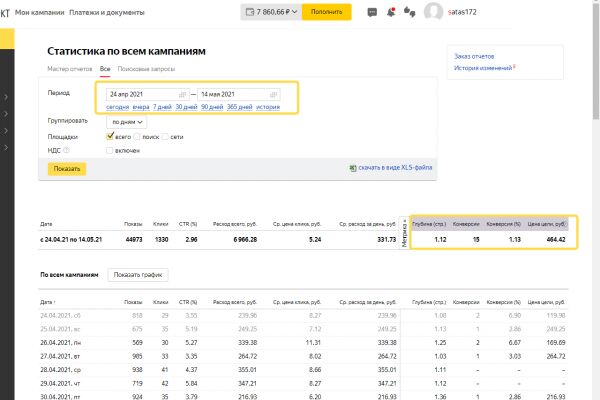Select the 'история' period shortcut
This screenshot has width=600, height=400.
coord(268,107)
